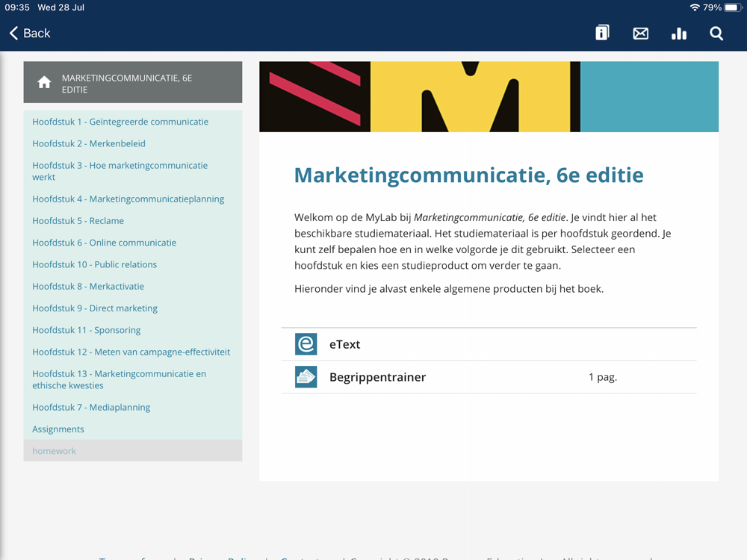This screenshot has height=560, width=747.
Task: Open the eText product row
Action: click(x=489, y=343)
